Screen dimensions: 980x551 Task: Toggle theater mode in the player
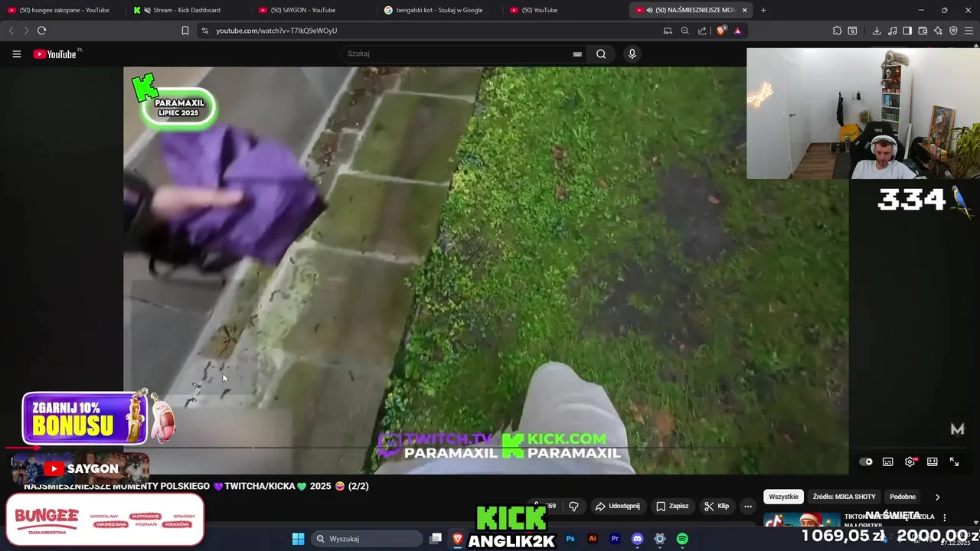[932, 461]
